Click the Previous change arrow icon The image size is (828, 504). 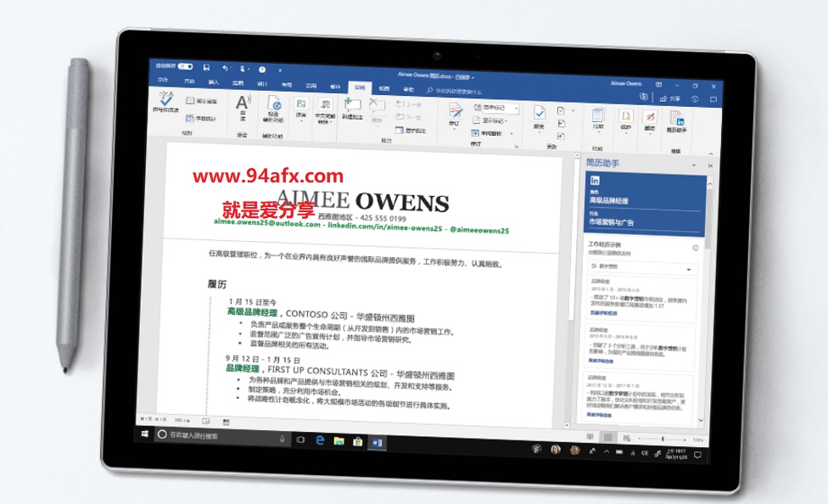(x=562, y=124)
